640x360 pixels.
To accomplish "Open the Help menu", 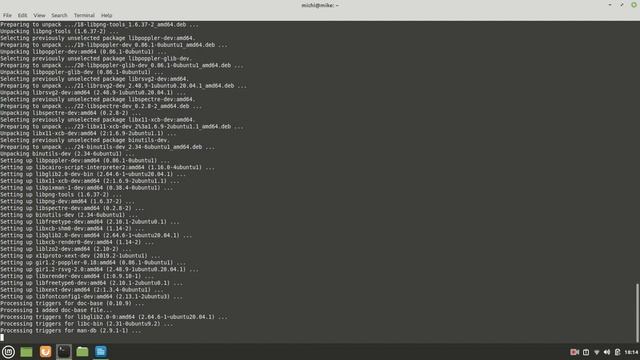I will pos(107,15).
